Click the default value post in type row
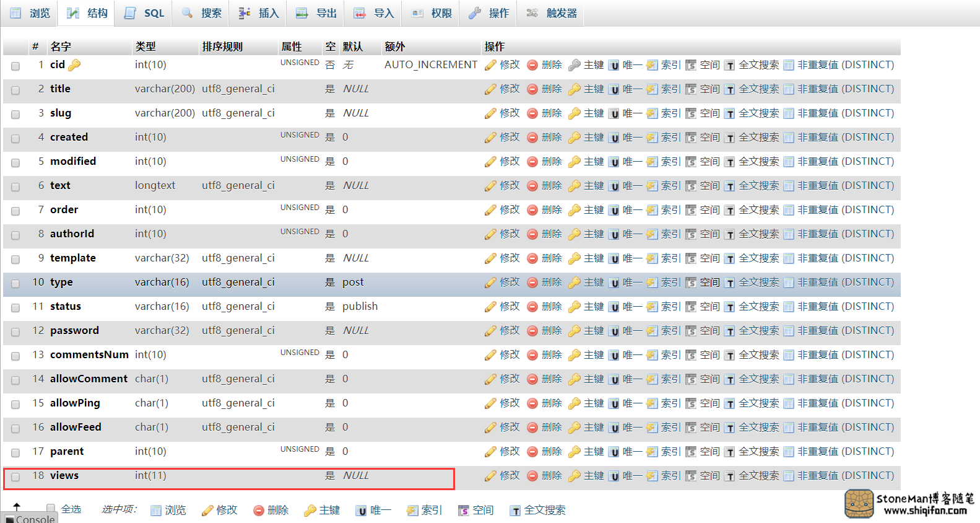The height and width of the screenshot is (523, 980). pos(353,282)
